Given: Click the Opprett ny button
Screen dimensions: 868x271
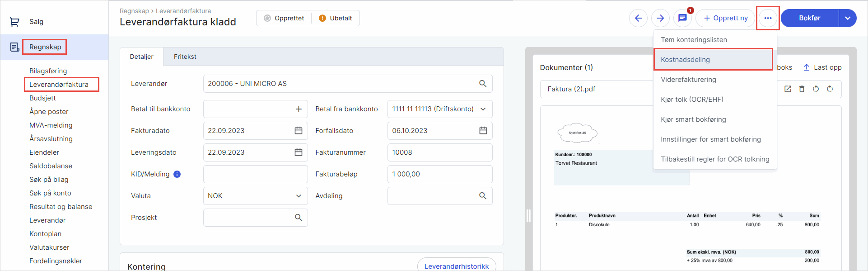Looking at the screenshot, I should coord(725,18).
